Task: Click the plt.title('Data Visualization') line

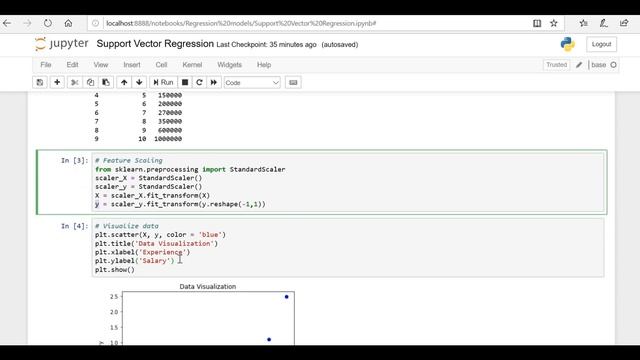Action: [156, 243]
